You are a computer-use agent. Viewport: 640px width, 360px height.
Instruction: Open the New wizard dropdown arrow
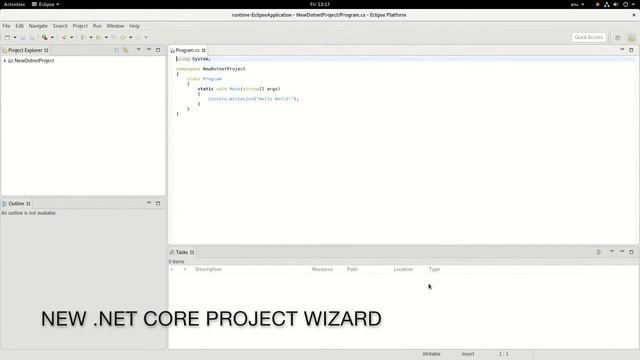click(15, 37)
